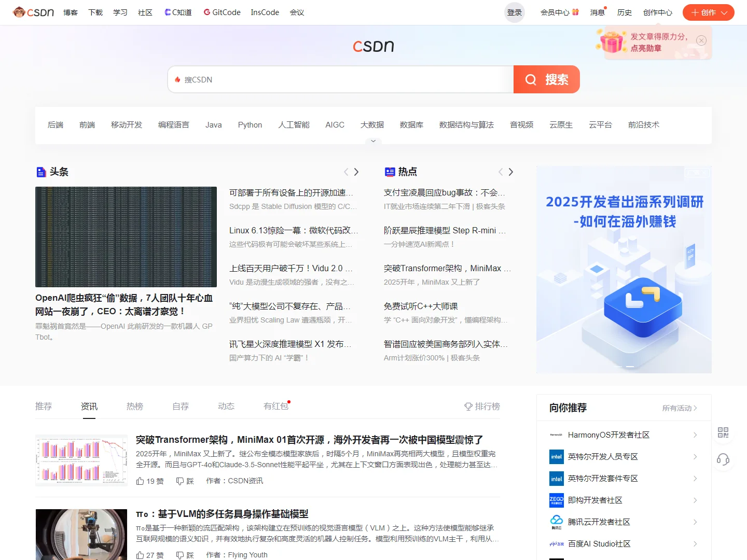
Task: Open GitCode in the top navigation
Action: [222, 12]
